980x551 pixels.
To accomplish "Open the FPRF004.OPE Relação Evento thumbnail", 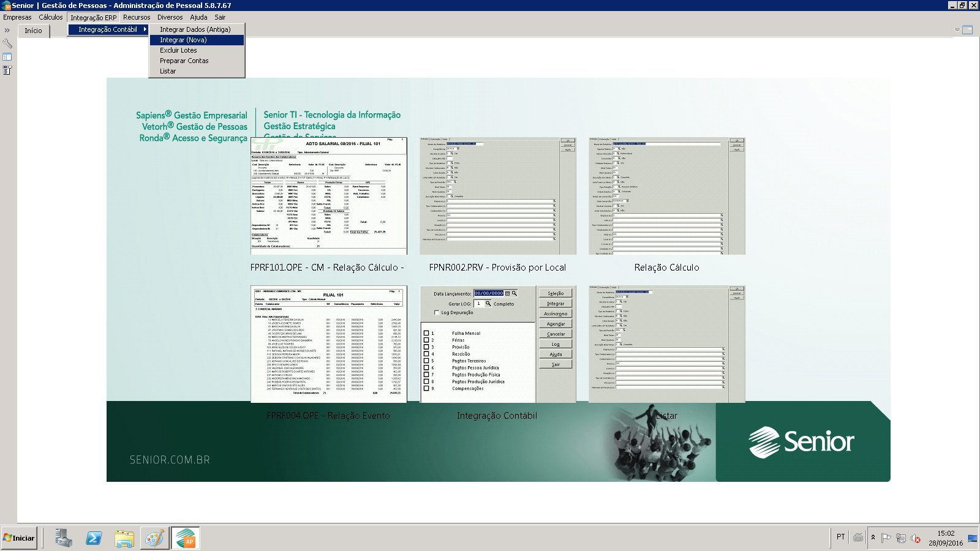I will click(x=329, y=344).
